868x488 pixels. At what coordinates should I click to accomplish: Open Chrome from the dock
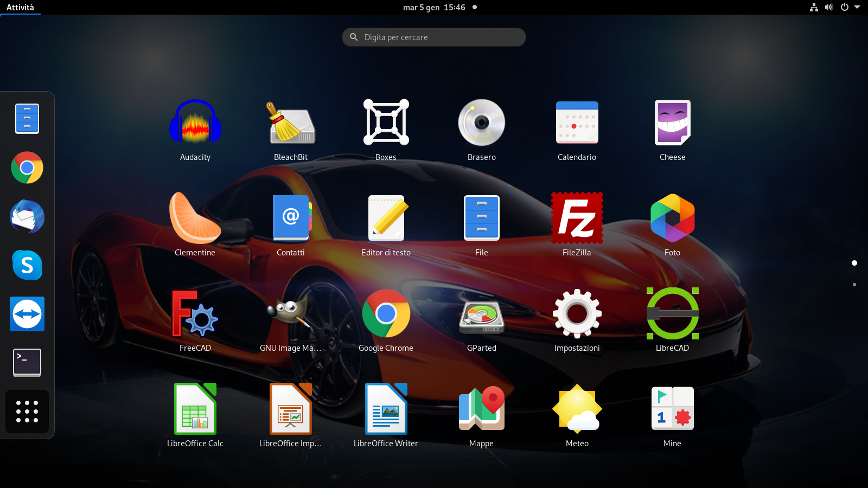[x=27, y=168]
